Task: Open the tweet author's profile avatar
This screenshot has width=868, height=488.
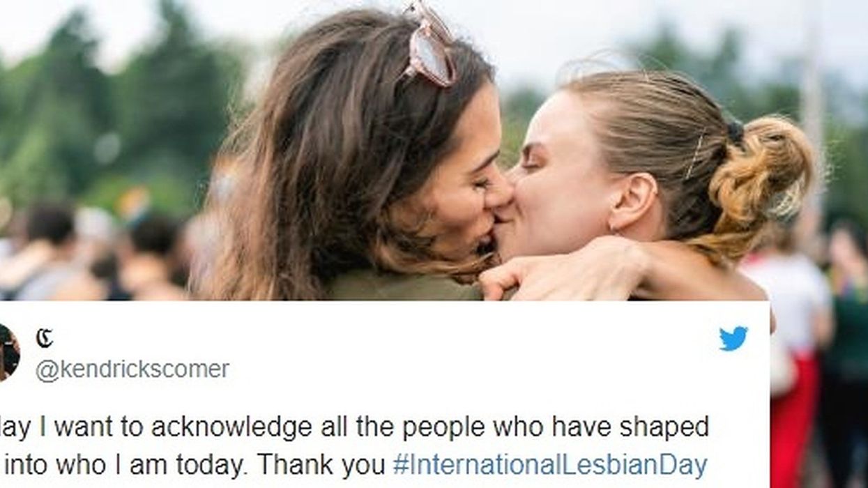Action: click(8, 353)
